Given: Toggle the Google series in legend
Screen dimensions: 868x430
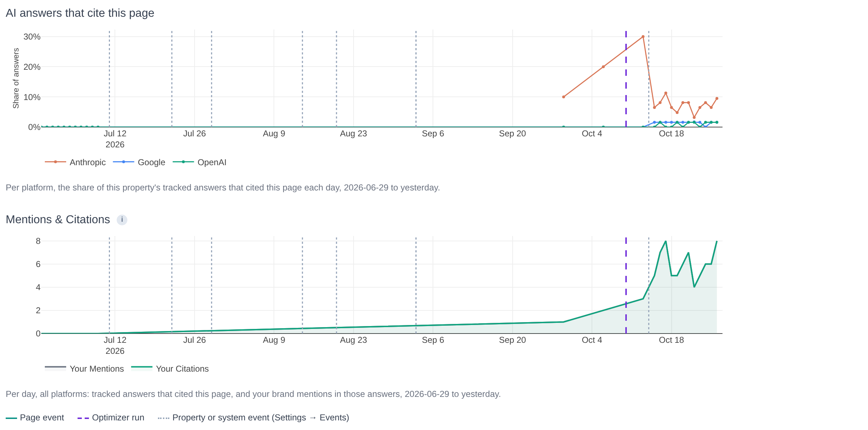Looking at the screenshot, I should pyautogui.click(x=139, y=162).
